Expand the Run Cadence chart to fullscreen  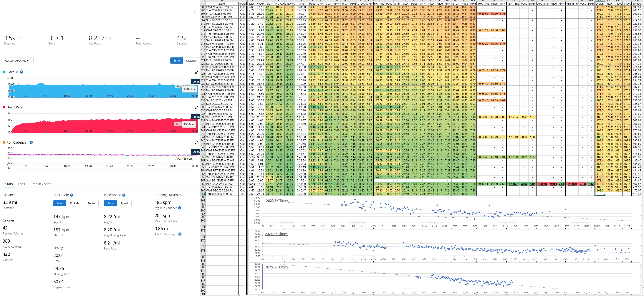pyautogui.click(x=196, y=143)
